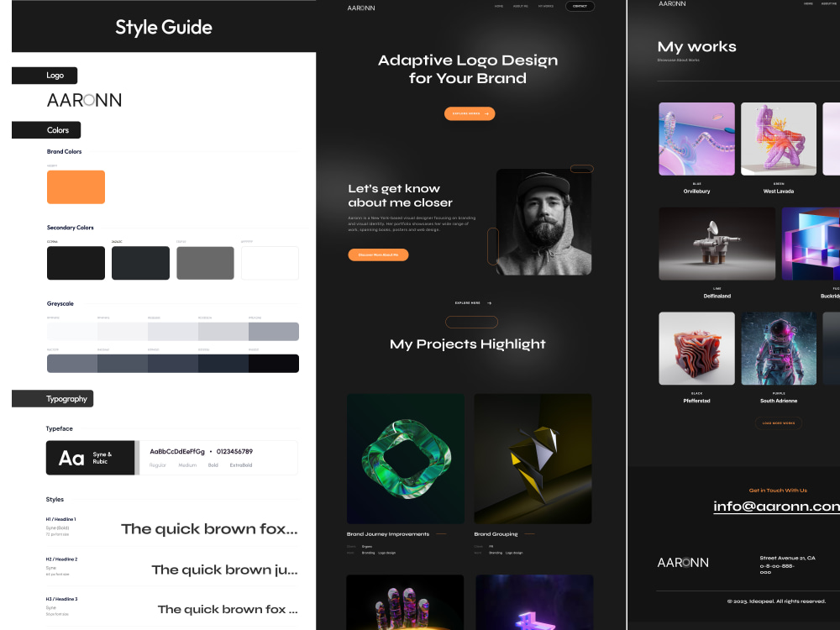Select the black first secondary color swatch
Image resolution: width=840 pixels, height=630 pixels.
pyautogui.click(x=76, y=263)
